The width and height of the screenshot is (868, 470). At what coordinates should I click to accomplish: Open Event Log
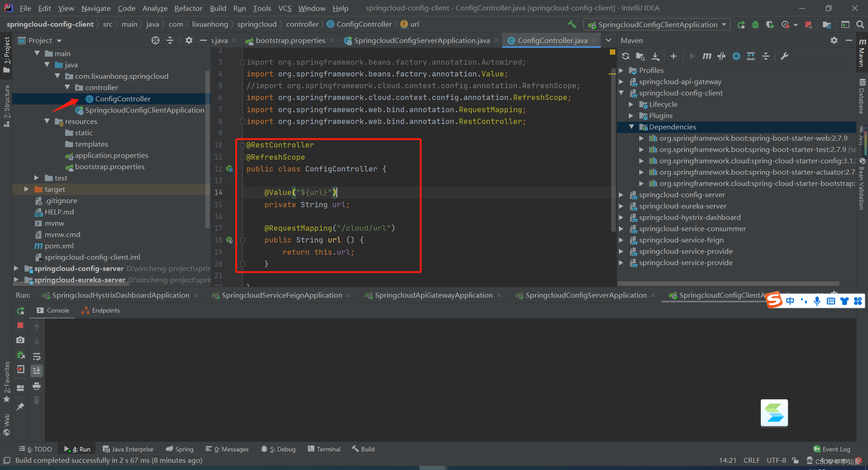click(832, 449)
